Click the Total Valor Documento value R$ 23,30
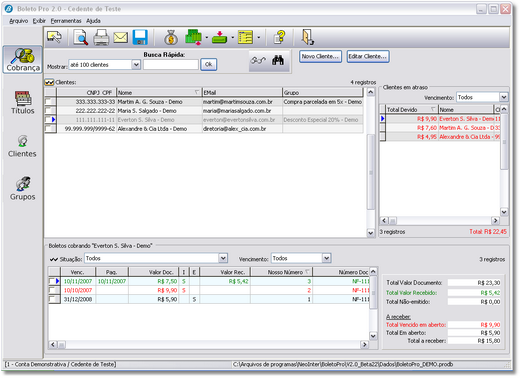 click(474, 283)
